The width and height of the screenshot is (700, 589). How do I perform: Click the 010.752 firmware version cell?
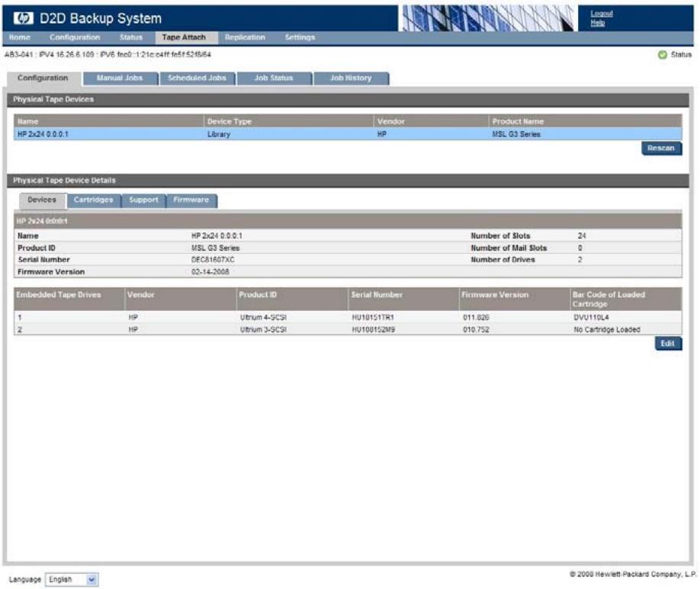tap(476, 329)
